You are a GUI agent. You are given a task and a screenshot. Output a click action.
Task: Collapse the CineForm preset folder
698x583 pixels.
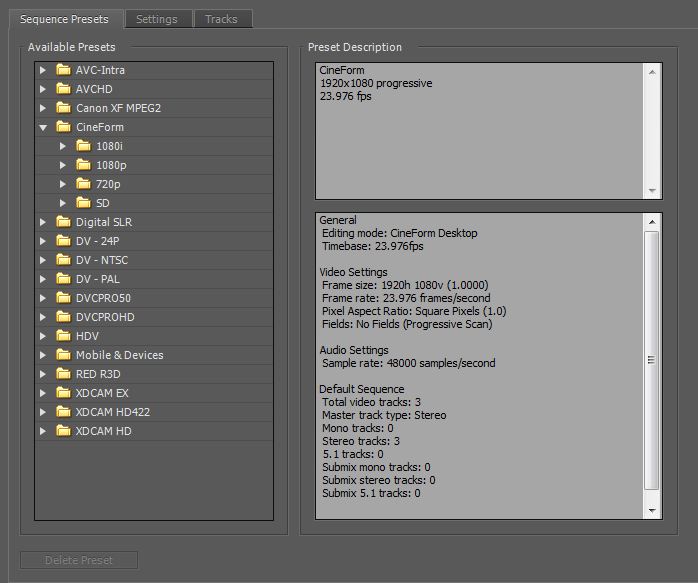(x=43, y=128)
